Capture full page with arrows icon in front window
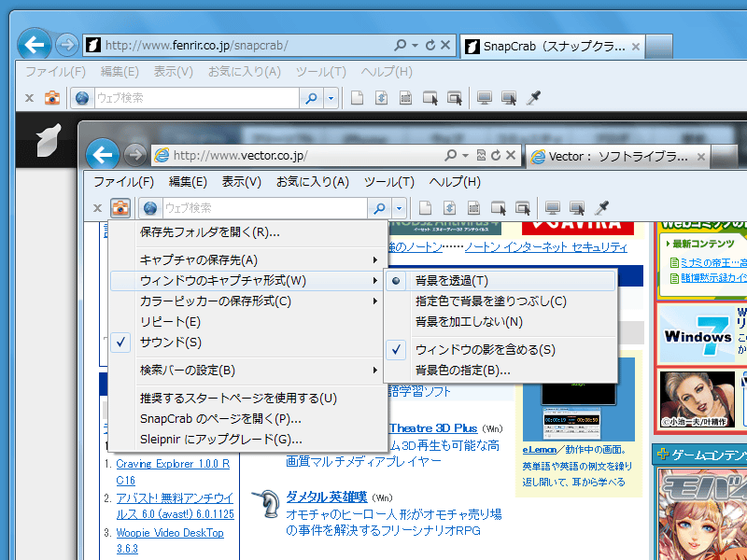Viewport: 747px width, 560px height. 450,208
